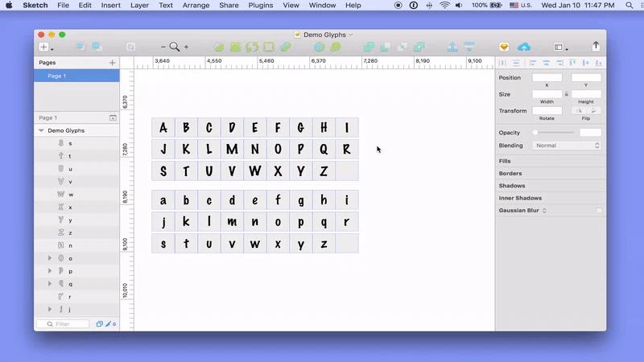This screenshot has height=362, width=644.
Task: Open the View layout dropdown
Action: [x=560, y=47]
